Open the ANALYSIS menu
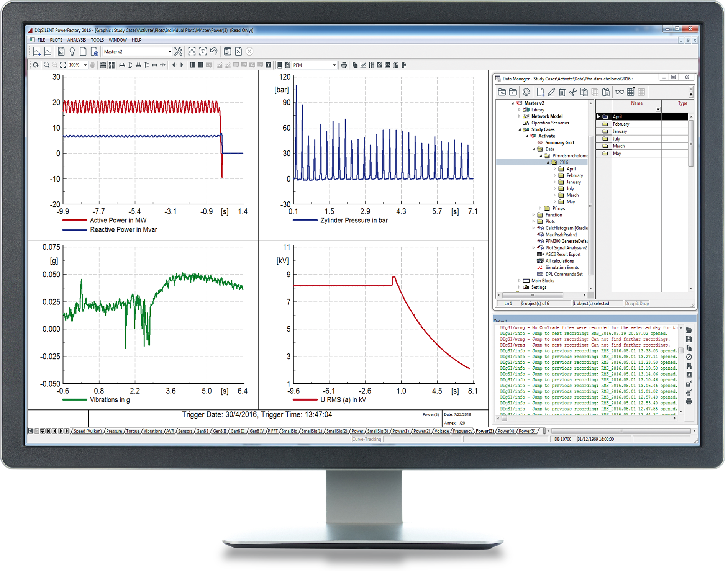This screenshot has height=579, width=728. (77, 40)
